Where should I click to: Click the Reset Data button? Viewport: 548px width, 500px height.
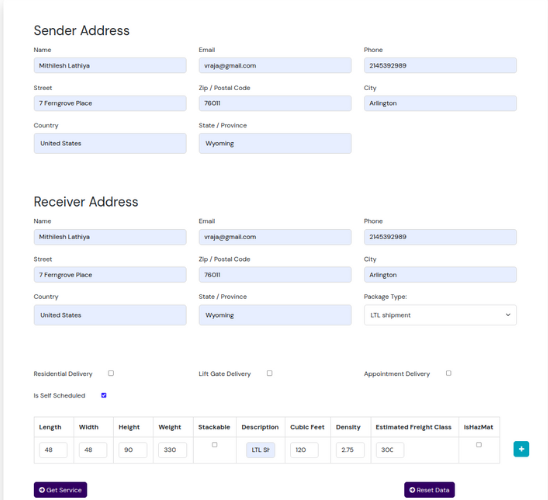point(429,490)
